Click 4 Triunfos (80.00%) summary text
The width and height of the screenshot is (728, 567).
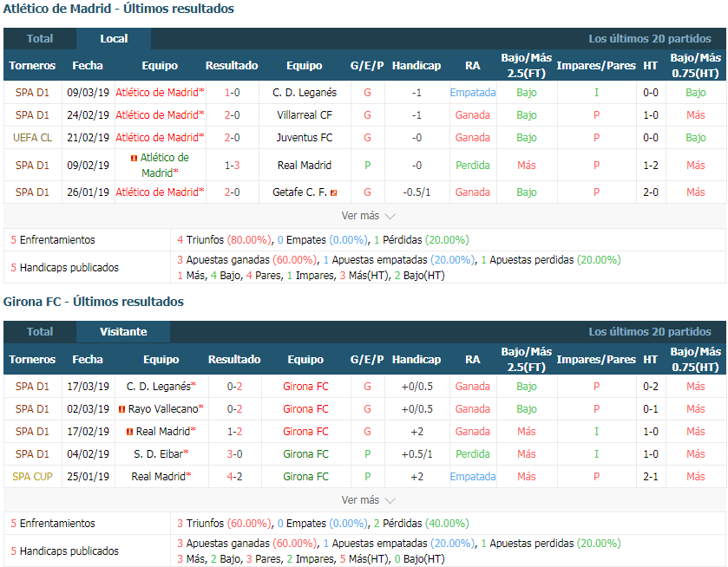[x=224, y=240]
